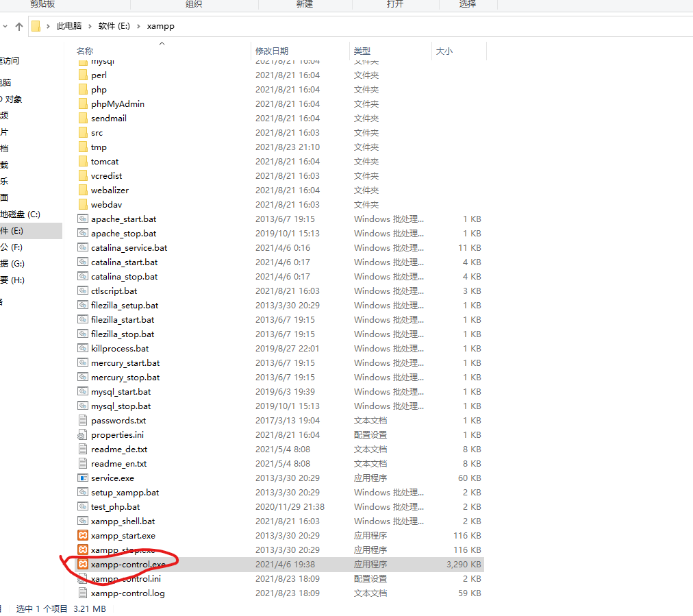Click the phpMyAdmin folder icon
Image resolution: width=693 pixels, height=616 pixels.
(83, 104)
